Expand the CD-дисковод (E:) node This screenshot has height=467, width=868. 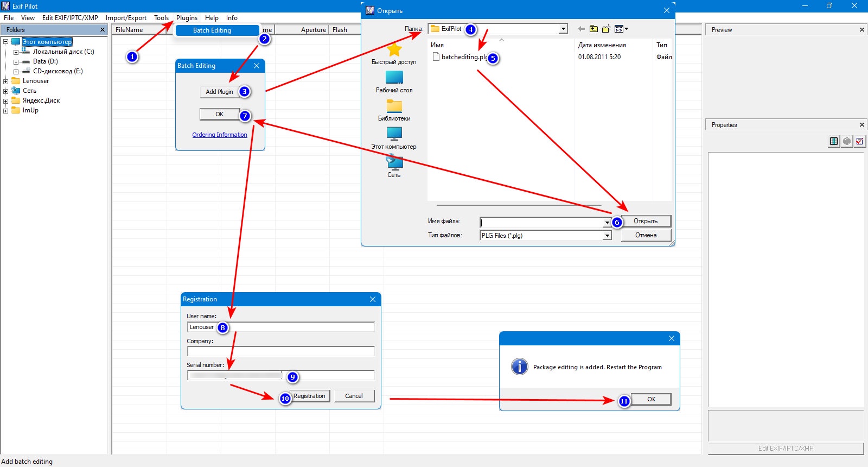pos(16,72)
